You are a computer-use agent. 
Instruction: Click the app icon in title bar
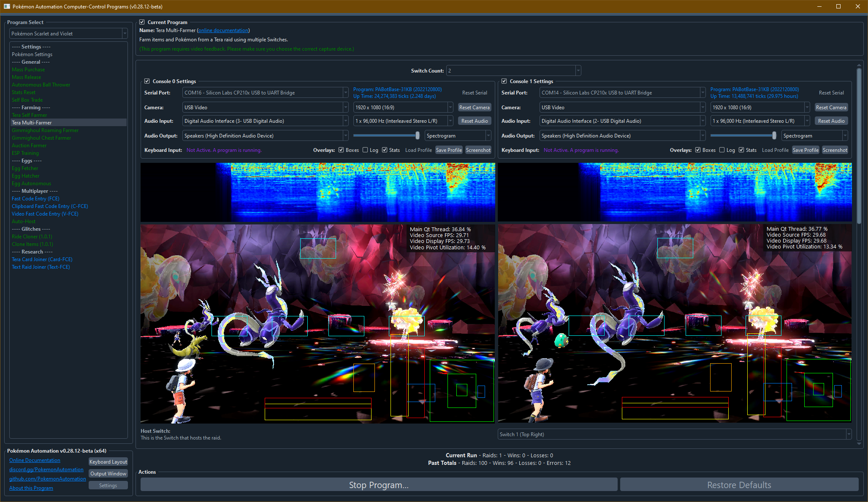pyautogui.click(x=7, y=6)
